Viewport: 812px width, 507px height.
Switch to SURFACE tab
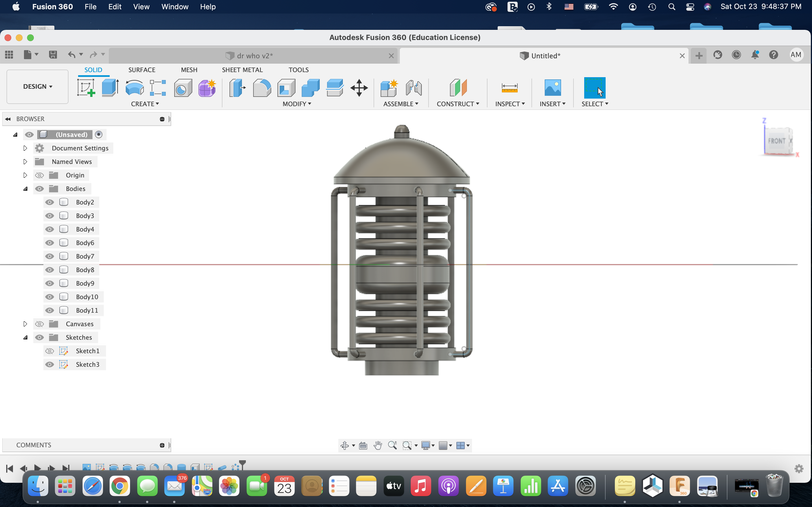142,70
